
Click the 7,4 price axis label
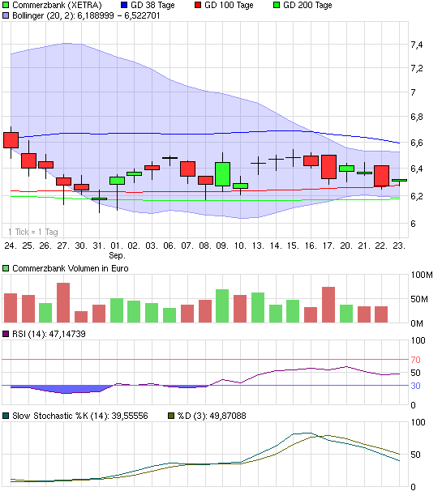417,45
